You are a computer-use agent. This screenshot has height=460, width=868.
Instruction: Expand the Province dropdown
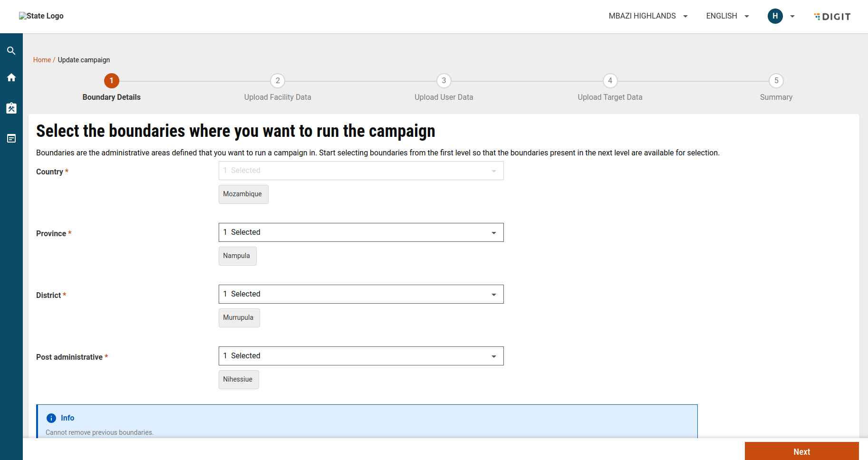coord(361,232)
